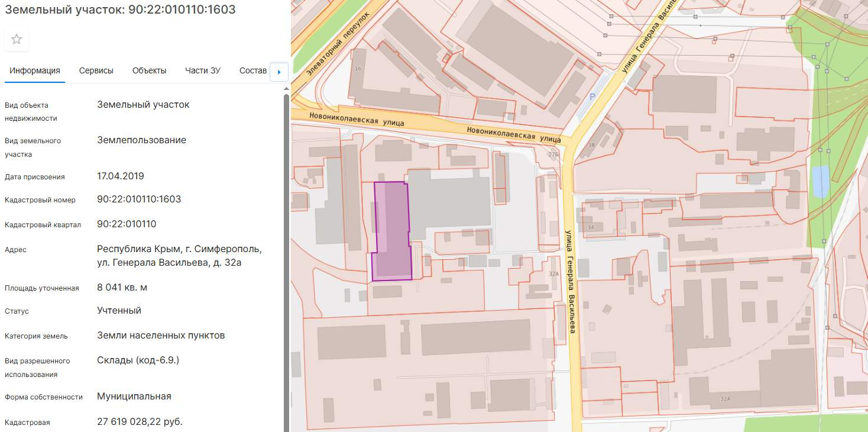
Task: Switch to the Сервисы tab
Action: coord(96,70)
